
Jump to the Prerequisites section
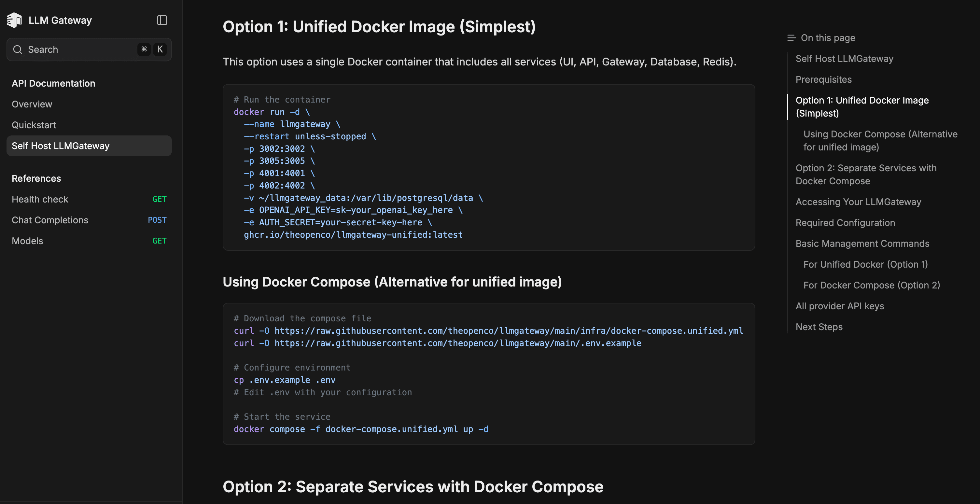[824, 79]
